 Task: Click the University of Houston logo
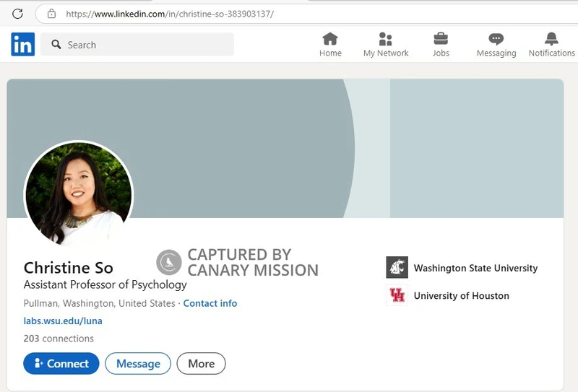[397, 295]
